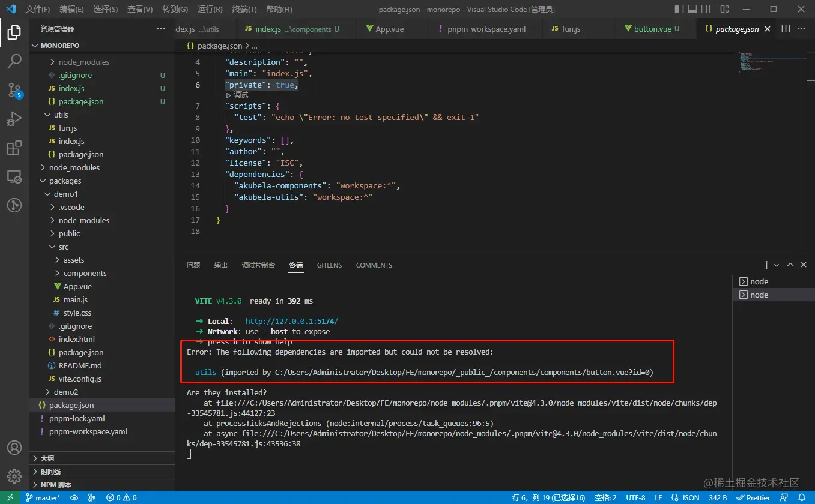Toggle the bottom panel layout button
Image resolution: width=815 pixels, height=504 pixels.
pos(692,9)
